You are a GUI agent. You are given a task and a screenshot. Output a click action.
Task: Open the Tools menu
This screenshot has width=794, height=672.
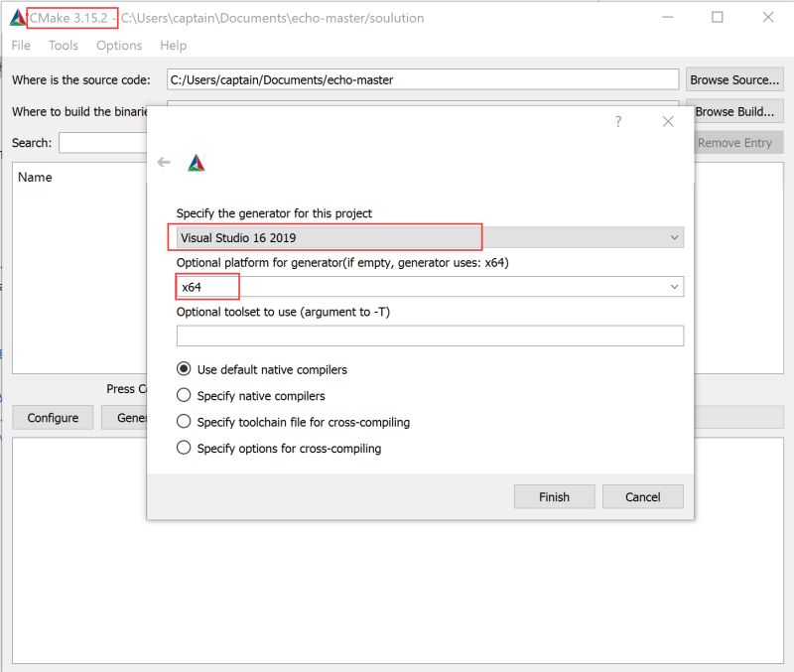point(64,46)
